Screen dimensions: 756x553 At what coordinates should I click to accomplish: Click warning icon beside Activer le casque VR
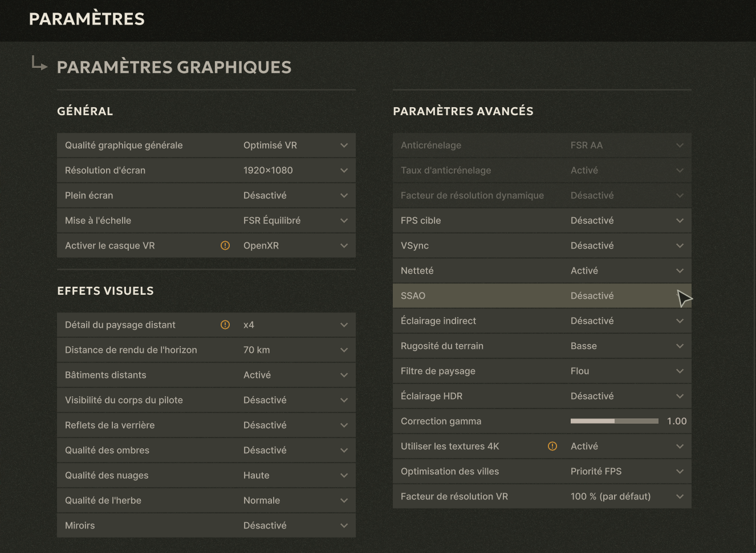point(225,246)
